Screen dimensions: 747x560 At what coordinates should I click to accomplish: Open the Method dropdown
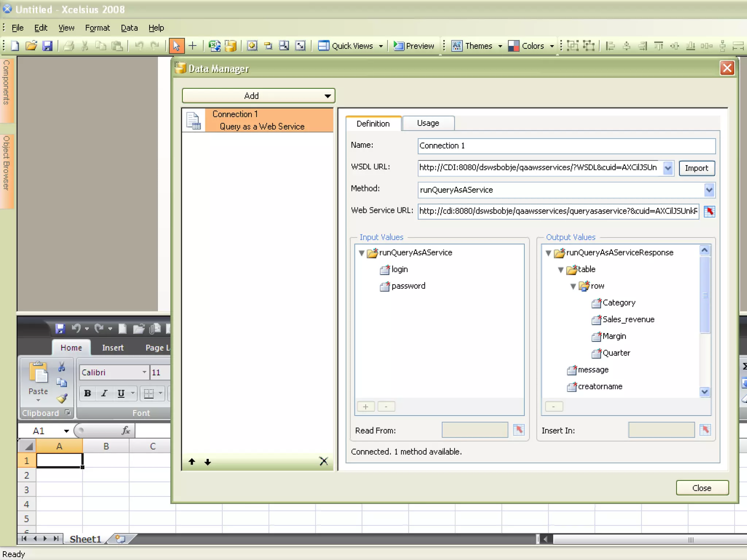(x=709, y=190)
